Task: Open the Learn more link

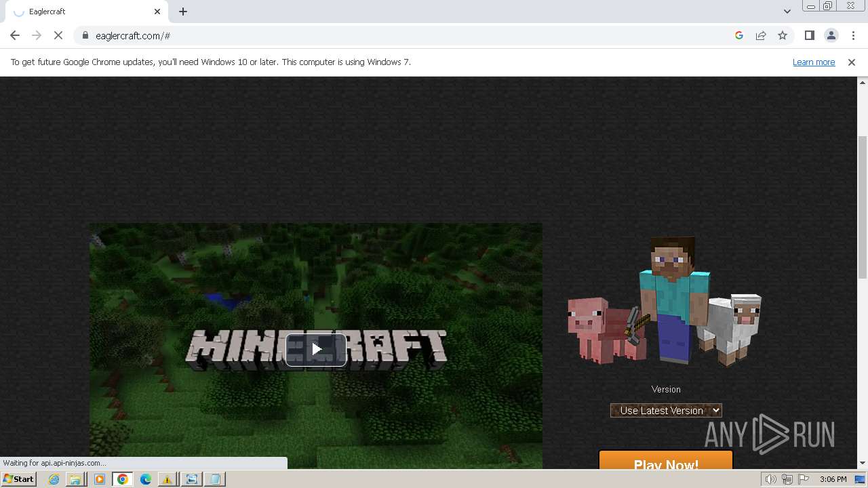Action: [814, 62]
